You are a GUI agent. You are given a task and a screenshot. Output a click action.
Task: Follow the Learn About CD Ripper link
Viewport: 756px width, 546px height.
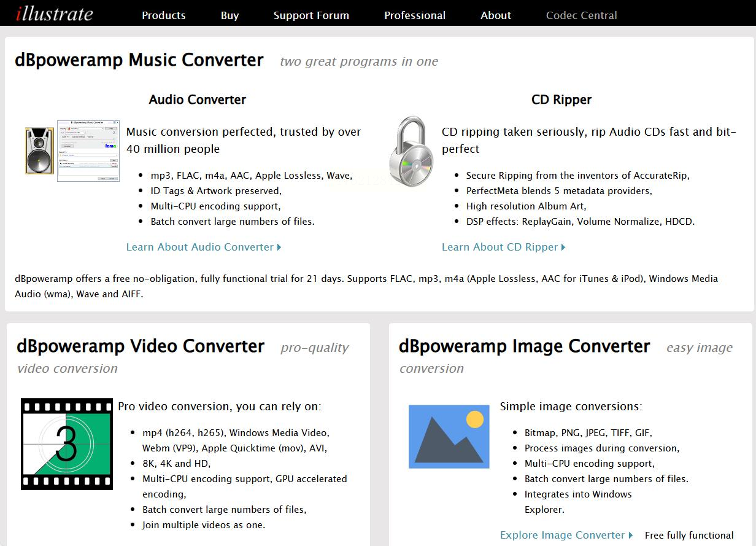[504, 247]
